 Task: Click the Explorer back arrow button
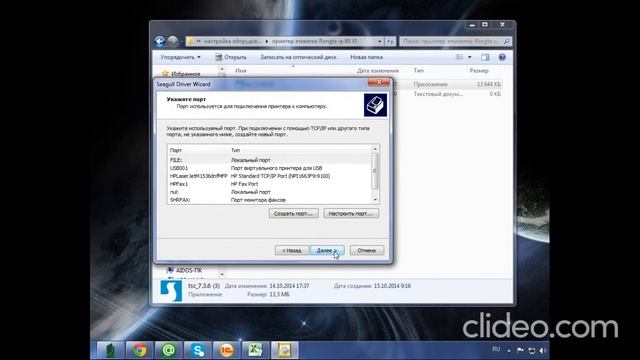(160, 41)
